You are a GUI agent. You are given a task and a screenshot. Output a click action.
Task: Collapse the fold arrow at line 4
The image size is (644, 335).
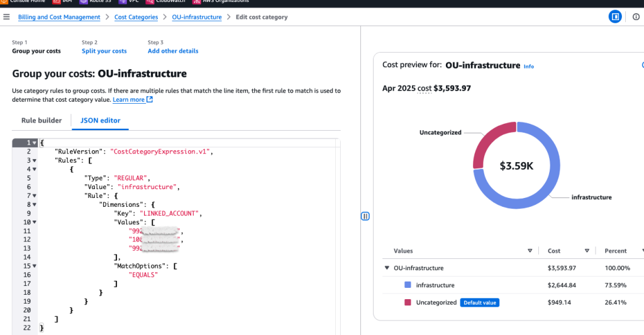(x=35, y=169)
